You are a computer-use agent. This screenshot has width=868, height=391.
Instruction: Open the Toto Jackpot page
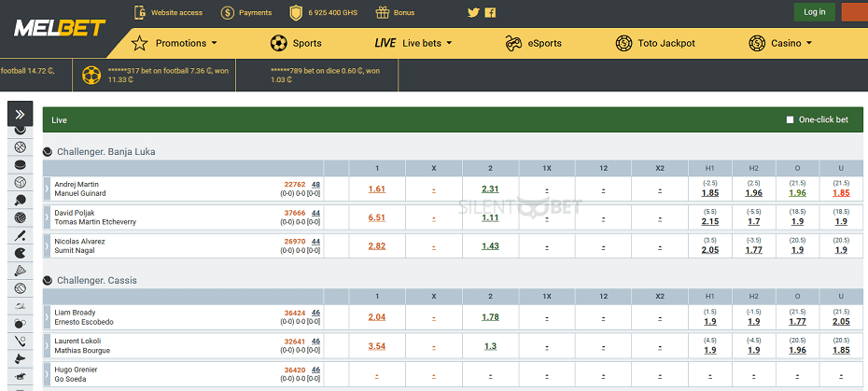click(666, 43)
